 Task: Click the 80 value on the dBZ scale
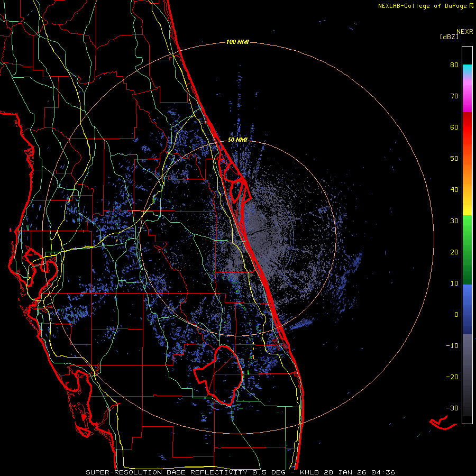454,65
